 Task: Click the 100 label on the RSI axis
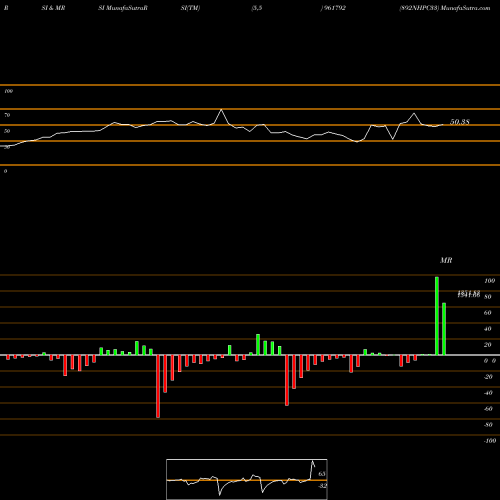(8, 91)
